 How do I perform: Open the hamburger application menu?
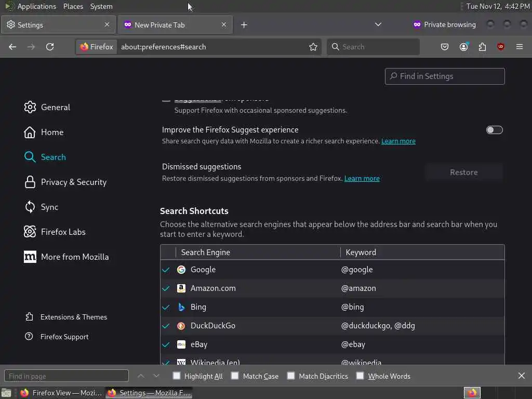coord(520,47)
